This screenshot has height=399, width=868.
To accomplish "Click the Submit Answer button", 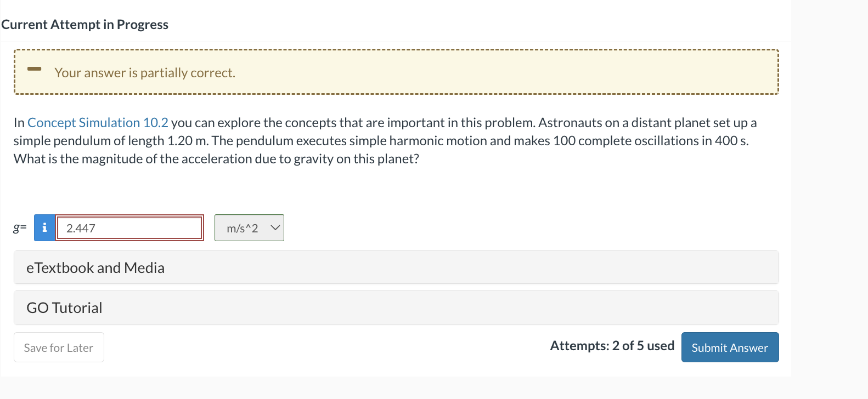I will pyautogui.click(x=730, y=347).
